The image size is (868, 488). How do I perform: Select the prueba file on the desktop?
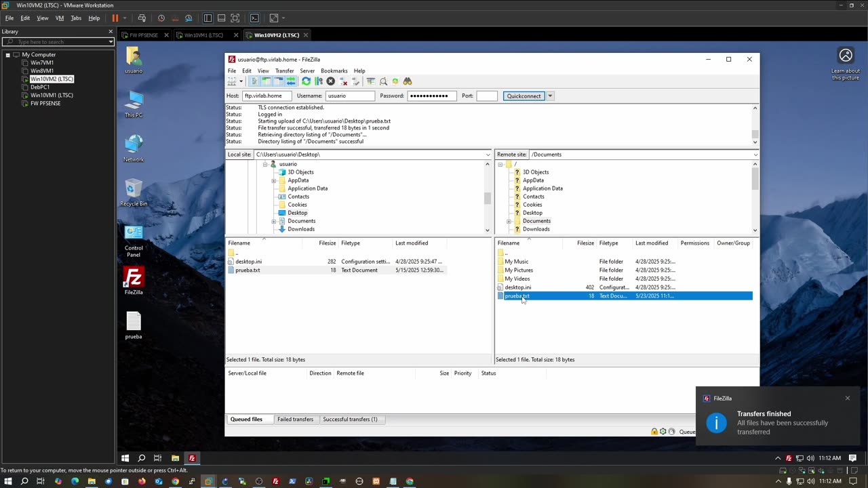tap(134, 325)
